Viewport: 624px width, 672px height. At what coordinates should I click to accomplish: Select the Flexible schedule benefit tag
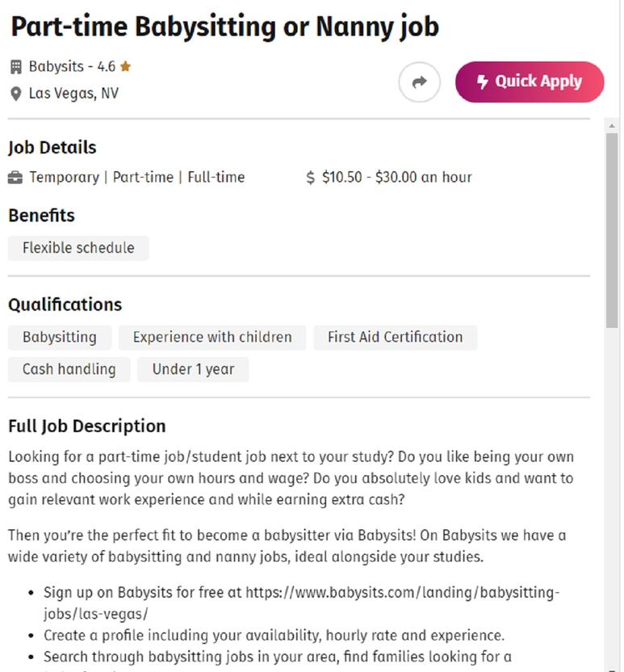pyautogui.click(x=78, y=248)
